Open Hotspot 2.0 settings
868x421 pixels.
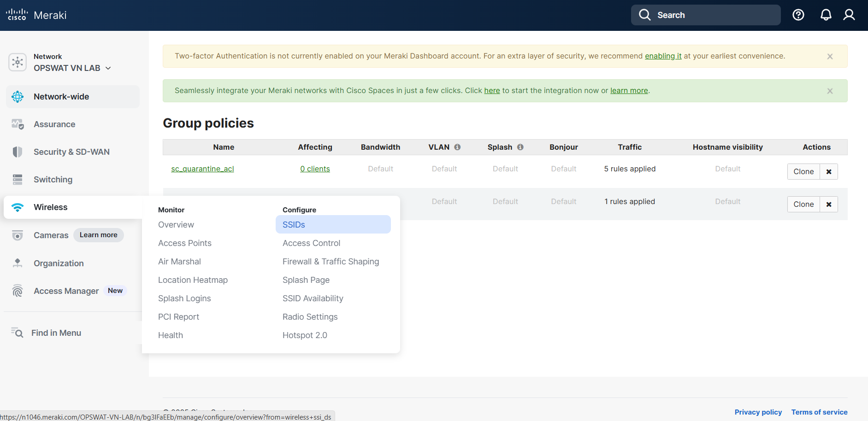pyautogui.click(x=305, y=335)
